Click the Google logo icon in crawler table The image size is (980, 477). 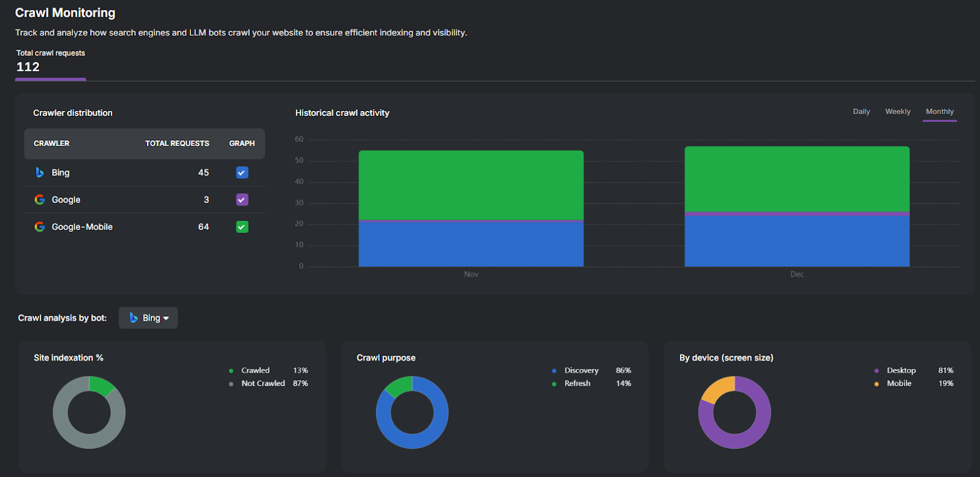(40, 200)
